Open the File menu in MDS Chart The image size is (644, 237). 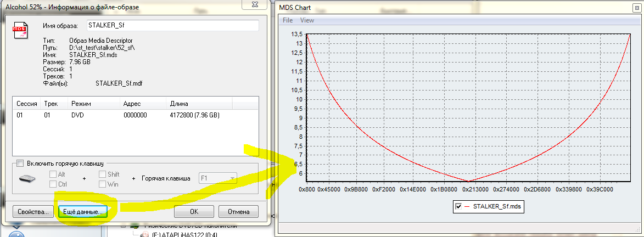pos(288,20)
